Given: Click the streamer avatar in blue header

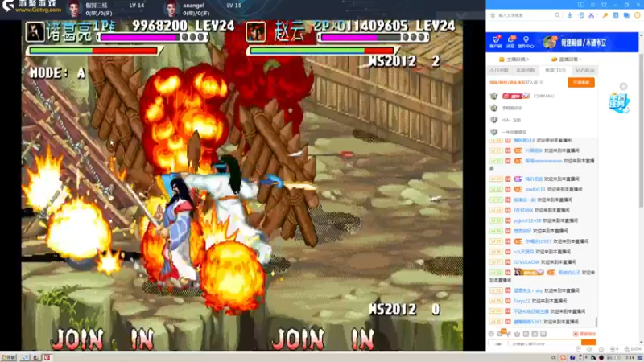Looking at the screenshot, I should (549, 42).
